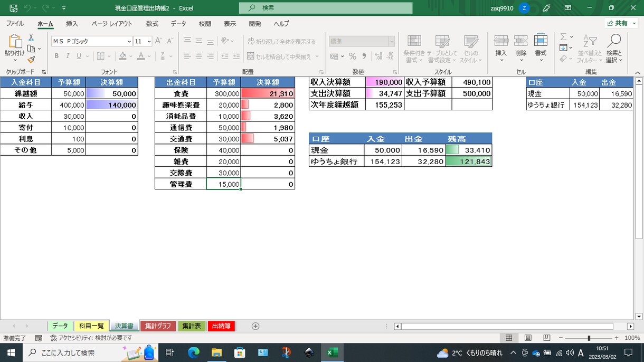Click the Decrease Indent icon
This screenshot has height=362, width=644.
(x=225, y=56)
